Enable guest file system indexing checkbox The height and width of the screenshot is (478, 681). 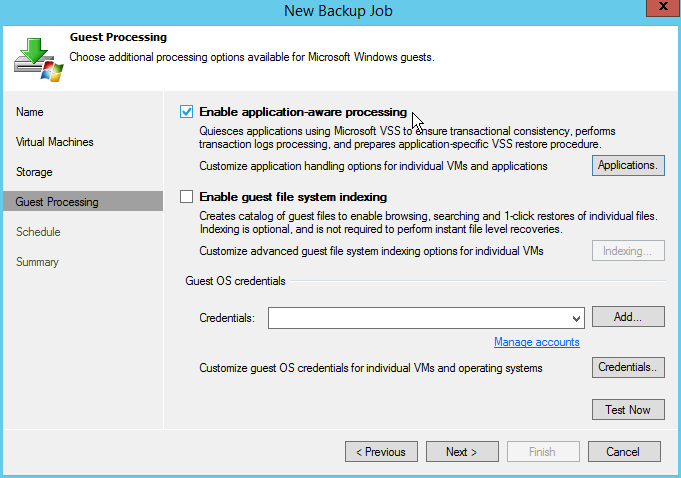187,197
